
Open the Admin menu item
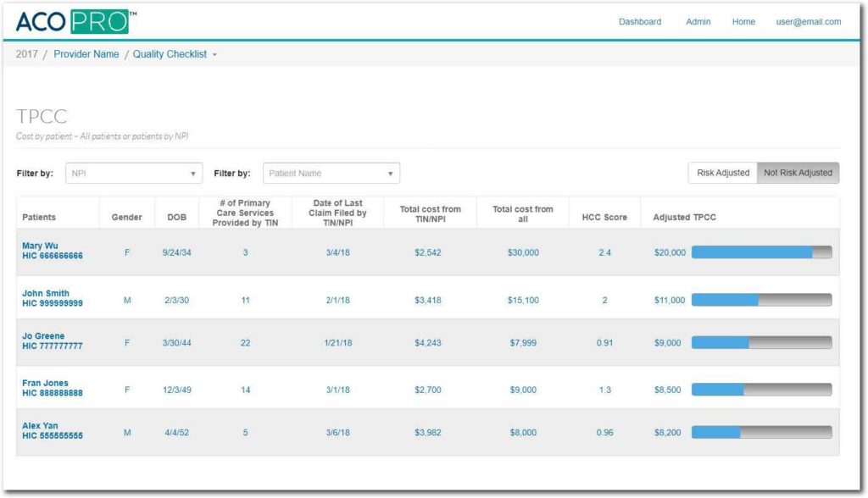[x=698, y=22]
